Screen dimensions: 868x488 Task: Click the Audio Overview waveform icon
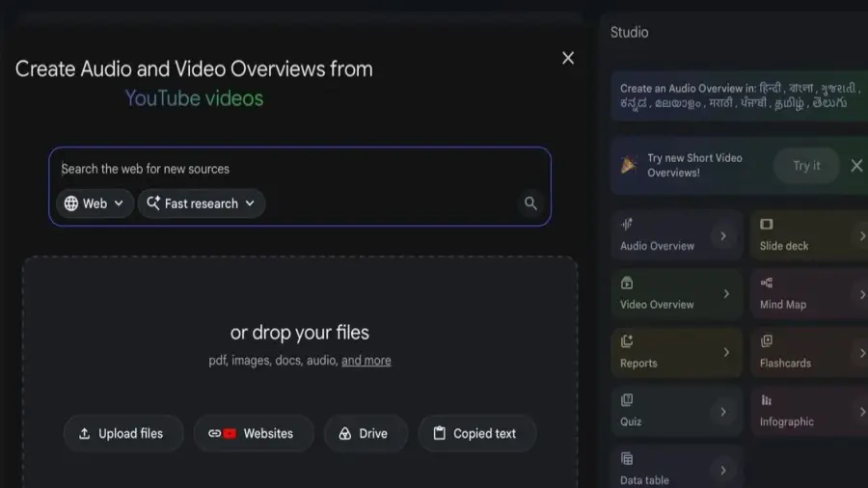pyautogui.click(x=627, y=224)
